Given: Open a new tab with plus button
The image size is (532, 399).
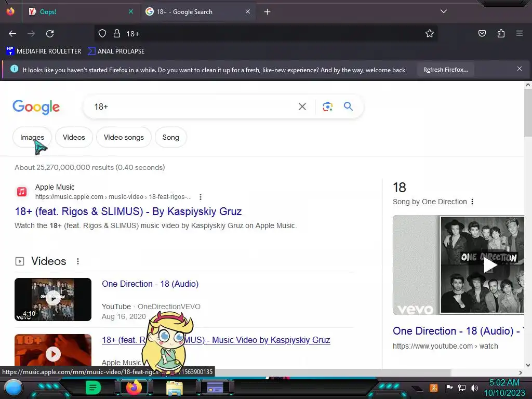Looking at the screenshot, I should (268, 12).
